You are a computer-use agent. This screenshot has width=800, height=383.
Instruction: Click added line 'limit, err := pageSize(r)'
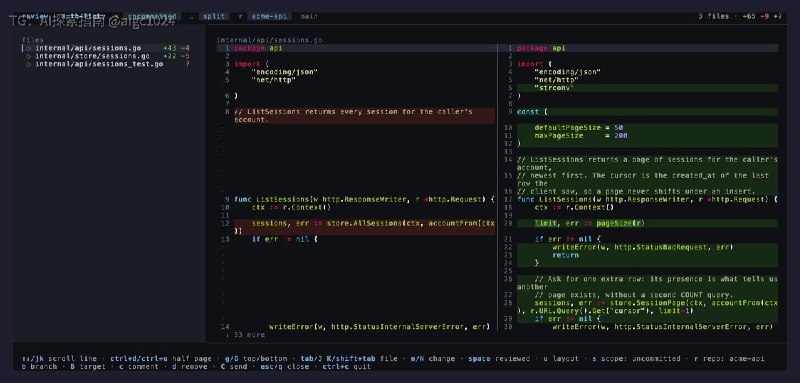click(647, 223)
